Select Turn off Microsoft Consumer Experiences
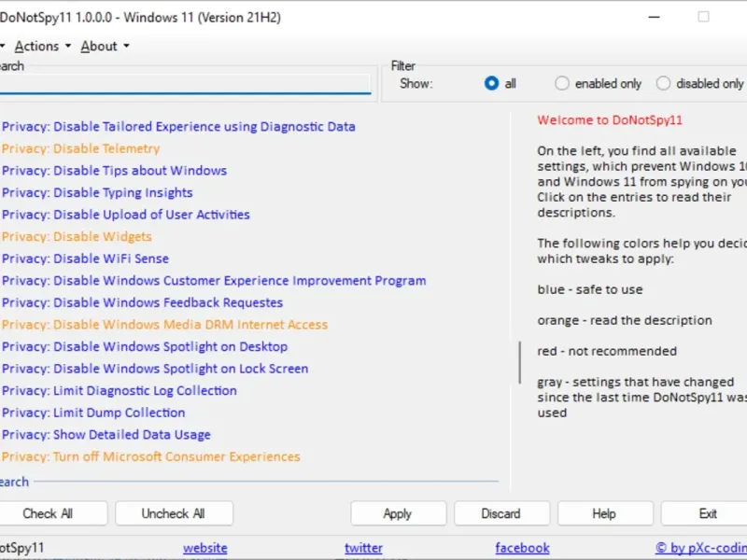 [150, 456]
